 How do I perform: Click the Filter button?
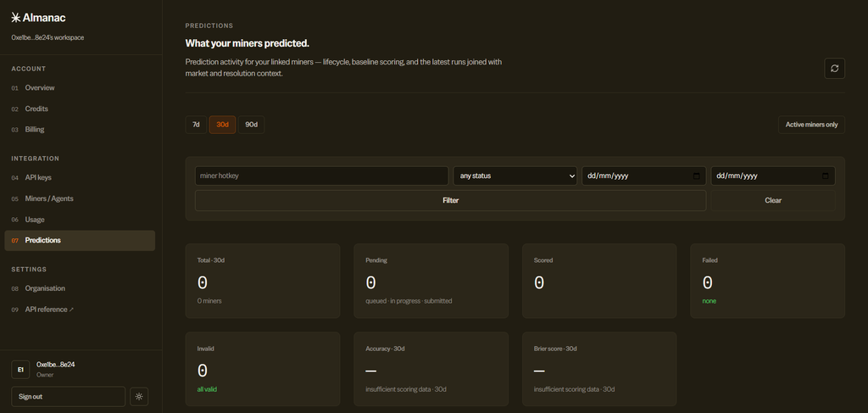[x=451, y=200]
